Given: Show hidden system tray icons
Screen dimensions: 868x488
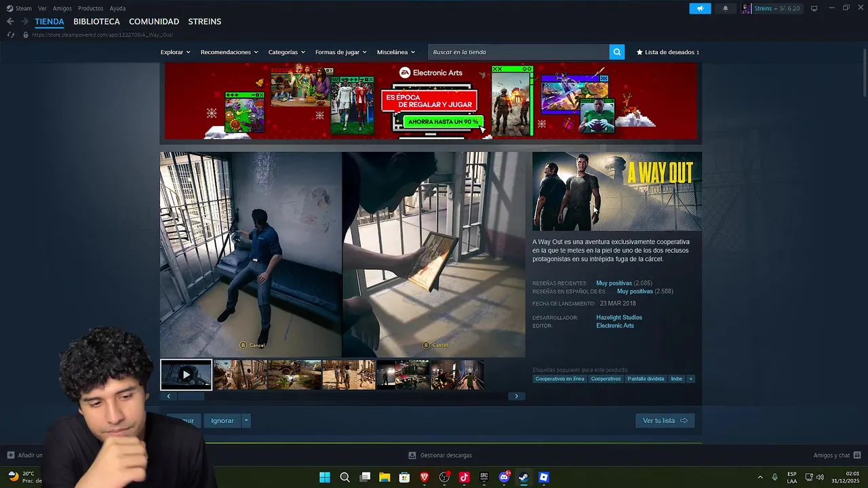Looking at the screenshot, I should 759,477.
